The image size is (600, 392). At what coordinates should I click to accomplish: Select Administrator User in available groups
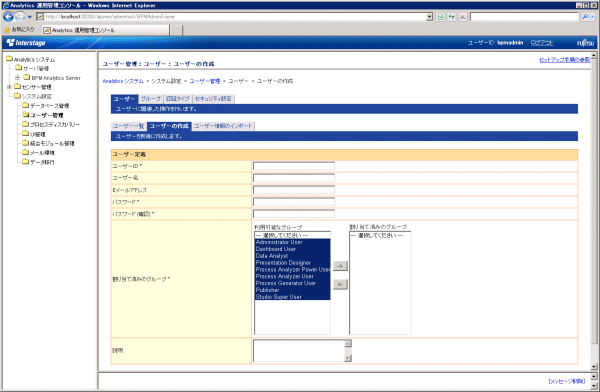point(292,242)
